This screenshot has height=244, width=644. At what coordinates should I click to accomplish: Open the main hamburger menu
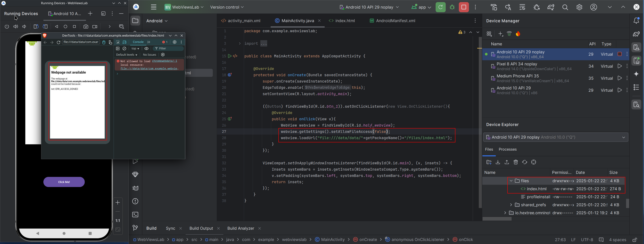(154, 7)
